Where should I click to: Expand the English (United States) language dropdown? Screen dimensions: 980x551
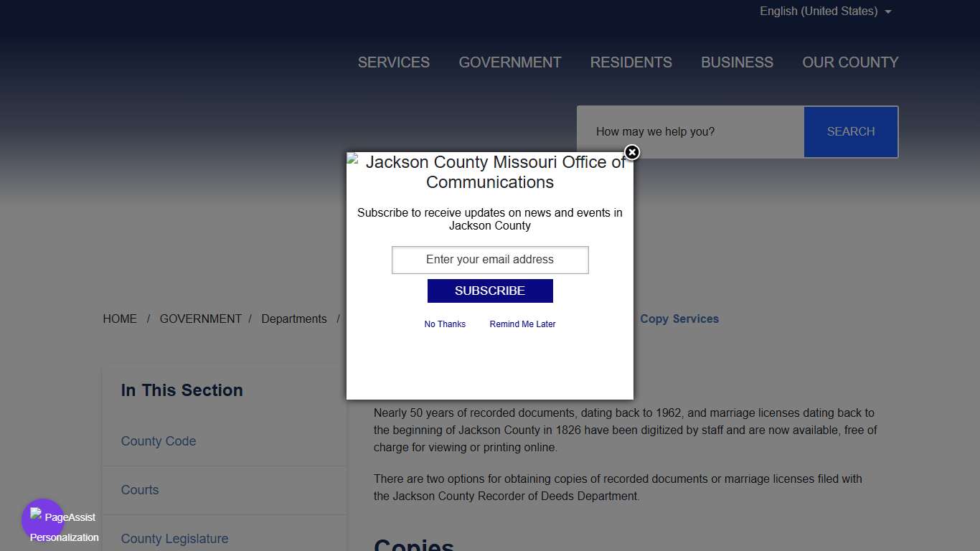pos(825,11)
